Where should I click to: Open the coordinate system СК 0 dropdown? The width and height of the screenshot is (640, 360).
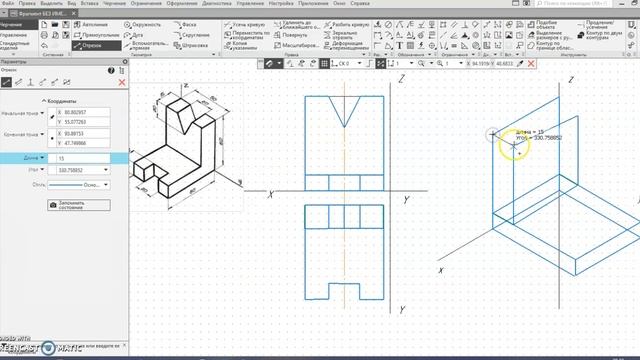[x=360, y=64]
